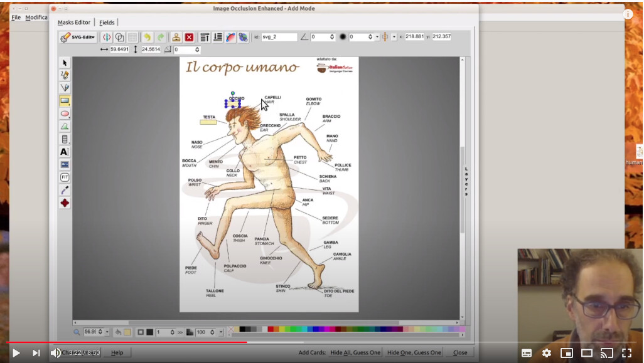The height and width of the screenshot is (363, 644).
Task: Expand the zoom level dropdown
Action: [107, 332]
